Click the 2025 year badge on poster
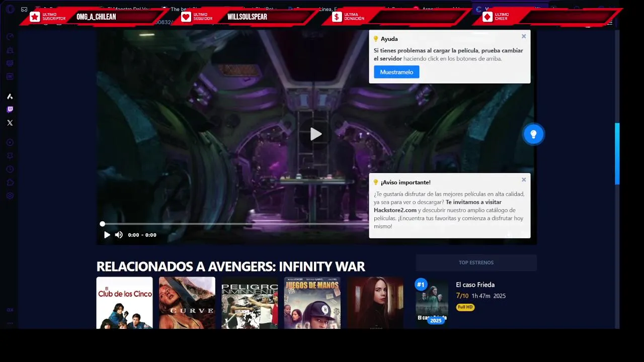 (436, 320)
